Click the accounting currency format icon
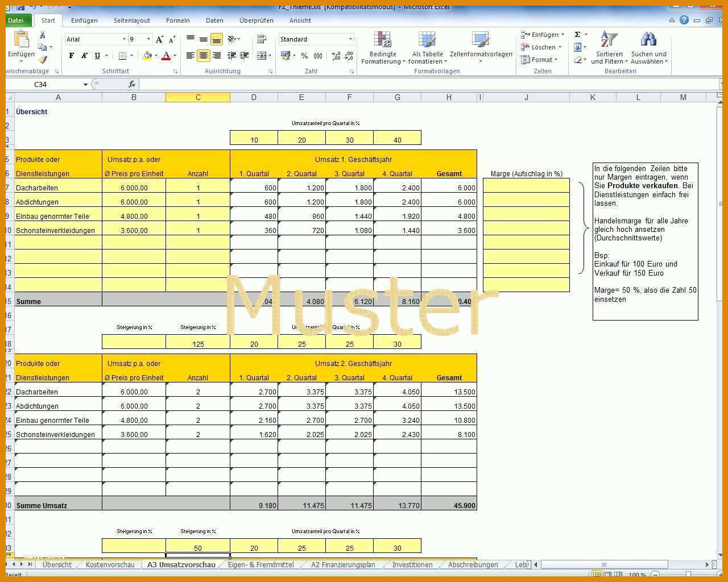The height and width of the screenshot is (582, 728). pyautogui.click(x=286, y=56)
